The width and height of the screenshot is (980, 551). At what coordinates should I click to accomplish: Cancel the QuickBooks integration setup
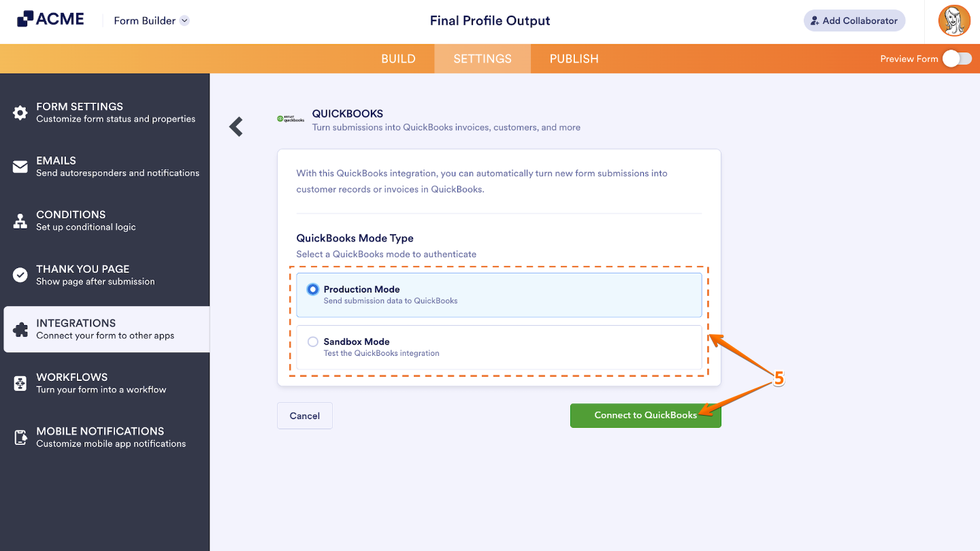(304, 415)
